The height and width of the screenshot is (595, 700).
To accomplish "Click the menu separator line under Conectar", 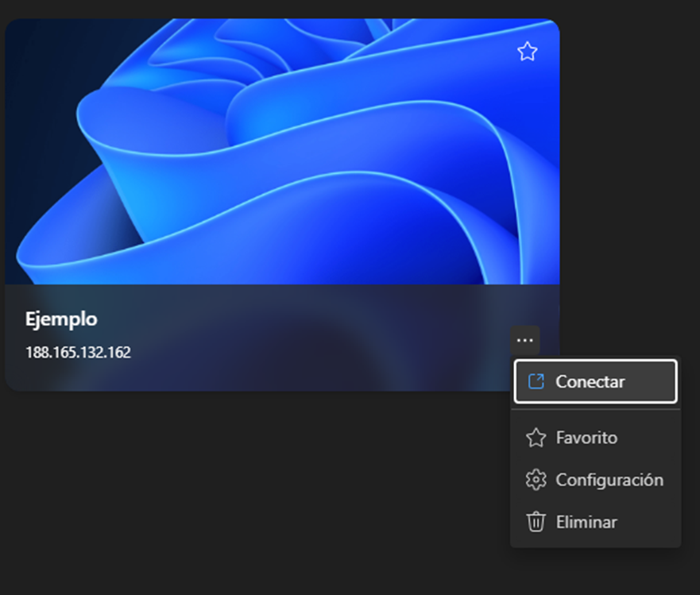I will point(595,410).
